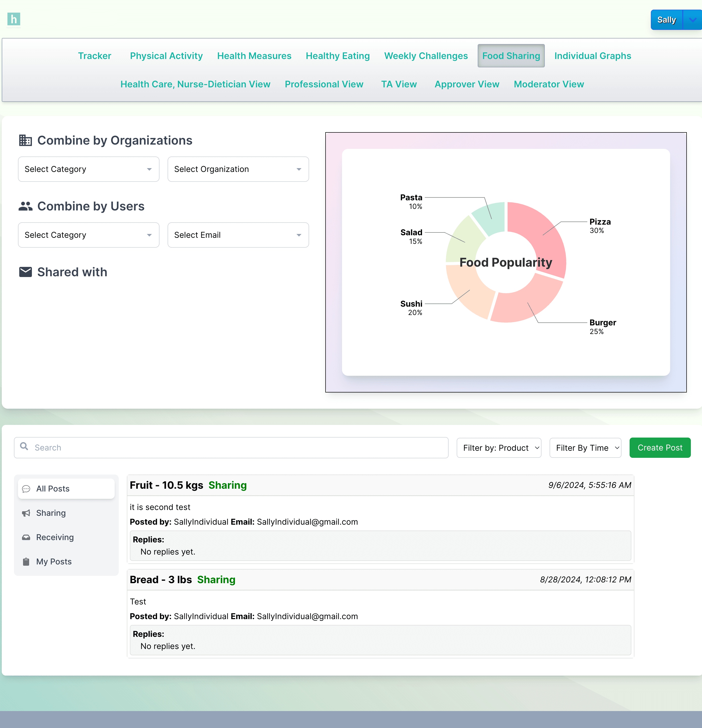Expand the Select Email dropdown
702x728 pixels.
(238, 235)
